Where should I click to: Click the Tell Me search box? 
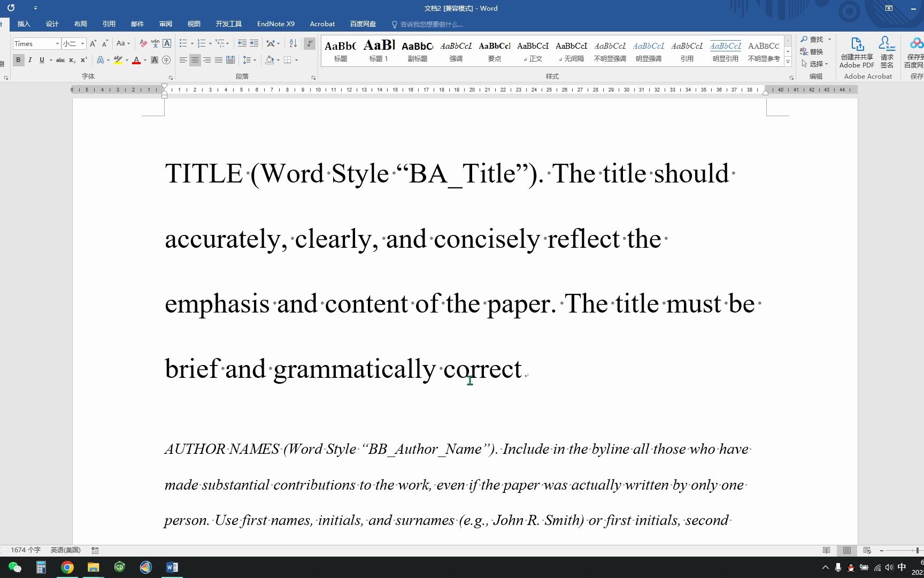pyautogui.click(x=428, y=24)
